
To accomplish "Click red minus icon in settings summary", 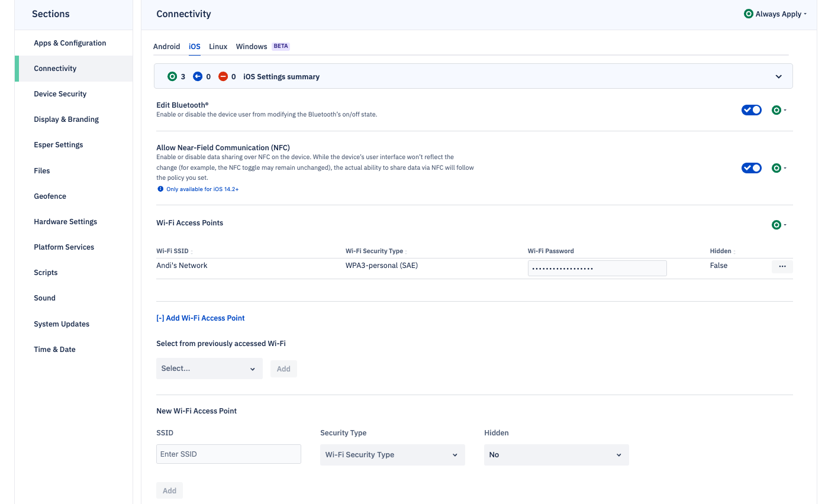I will [223, 77].
